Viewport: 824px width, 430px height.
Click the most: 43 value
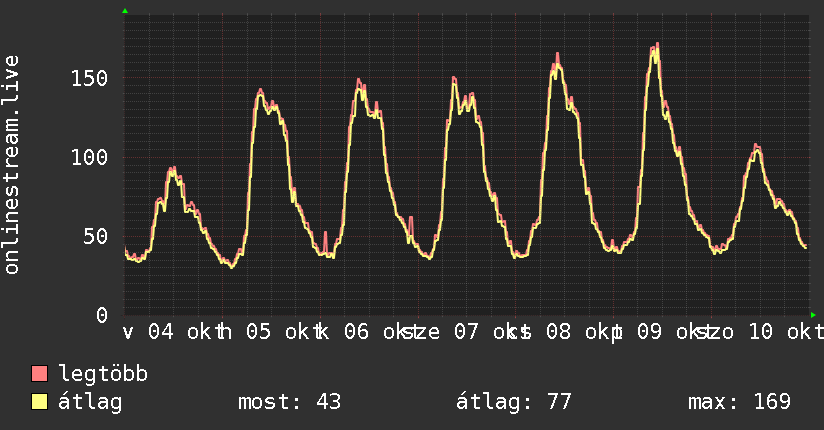click(x=290, y=402)
